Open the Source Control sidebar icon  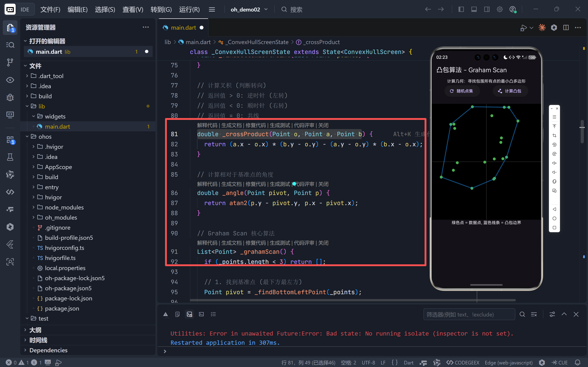(x=10, y=62)
